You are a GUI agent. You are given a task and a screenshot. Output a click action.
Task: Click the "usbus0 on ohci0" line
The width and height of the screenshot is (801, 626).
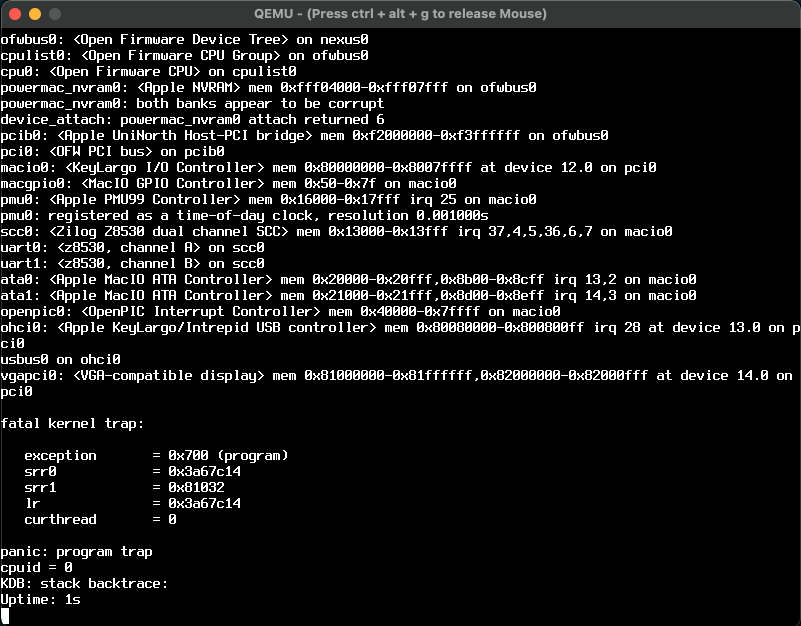[60, 359]
